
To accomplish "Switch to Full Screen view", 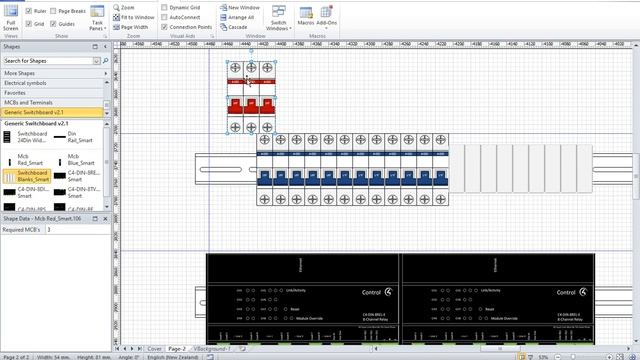I will tap(11, 18).
